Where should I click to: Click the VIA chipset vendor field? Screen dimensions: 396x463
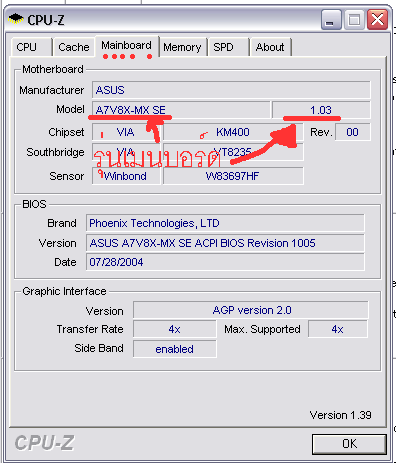(126, 132)
